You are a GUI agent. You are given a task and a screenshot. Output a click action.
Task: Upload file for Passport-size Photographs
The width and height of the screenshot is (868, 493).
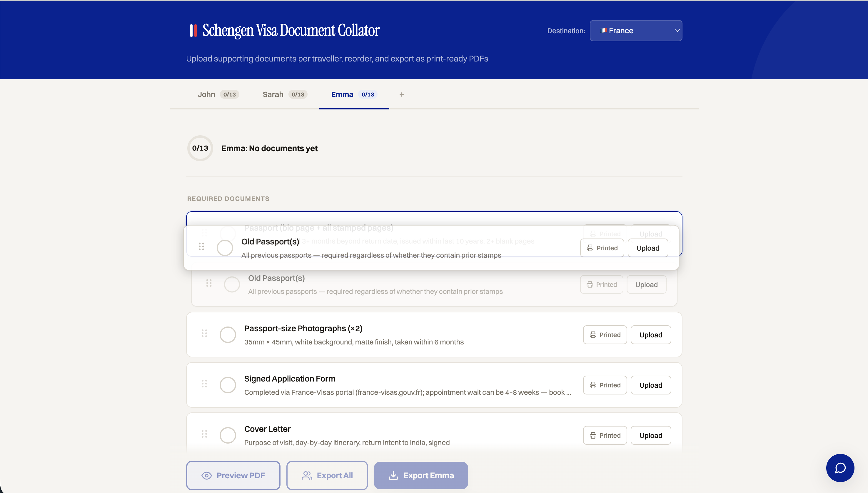click(651, 335)
